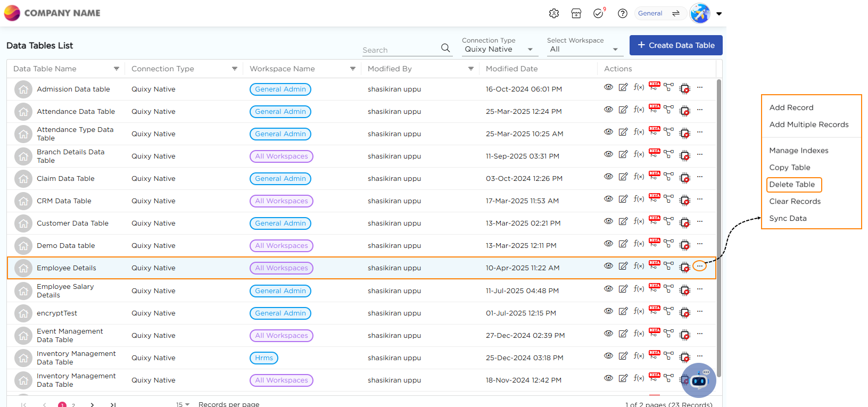Click the chatbot assistant robot icon
The width and height of the screenshot is (868, 407).
click(x=699, y=380)
